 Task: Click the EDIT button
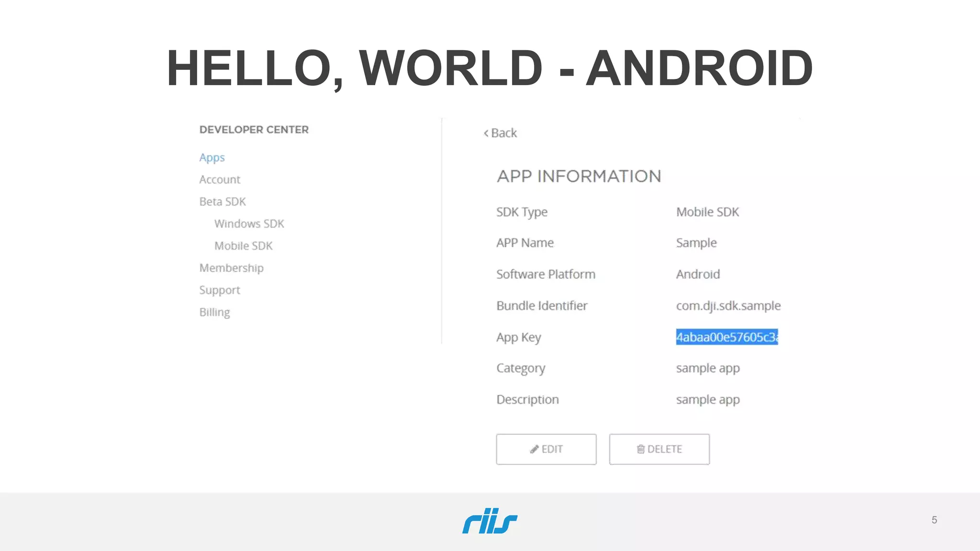546,449
